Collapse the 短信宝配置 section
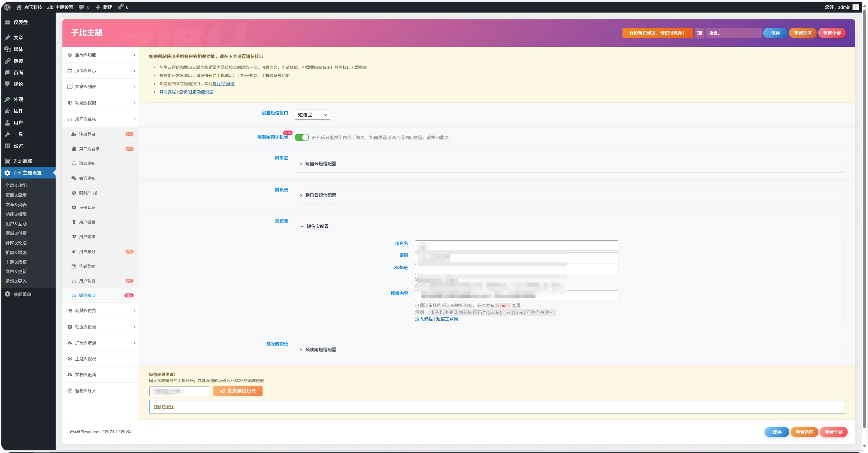This screenshot has height=453, width=868. click(570, 227)
